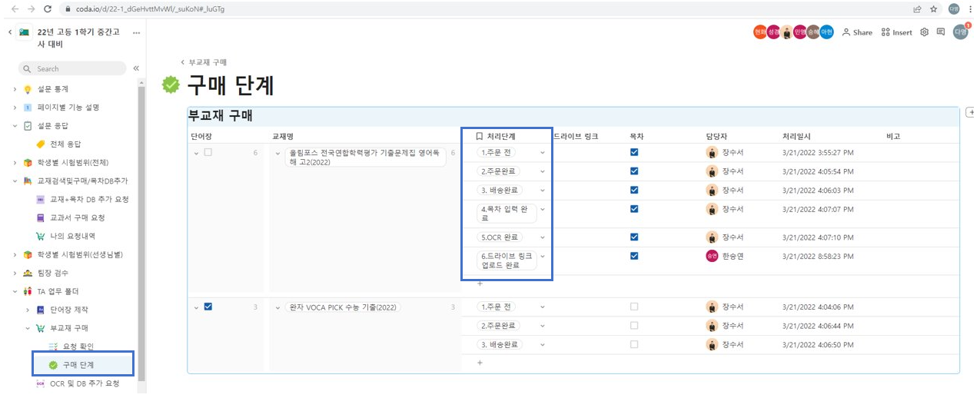Open dropdown for 6.드라이브 링크 업로드 완료 status

(543, 256)
